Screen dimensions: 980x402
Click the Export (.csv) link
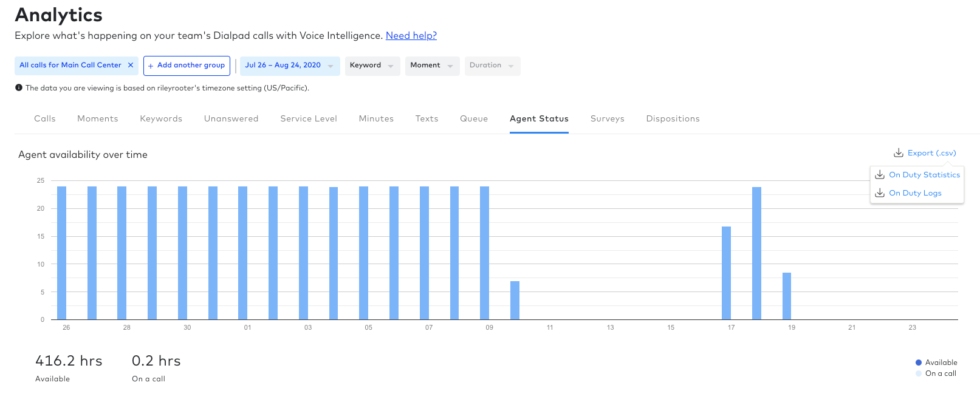click(932, 153)
